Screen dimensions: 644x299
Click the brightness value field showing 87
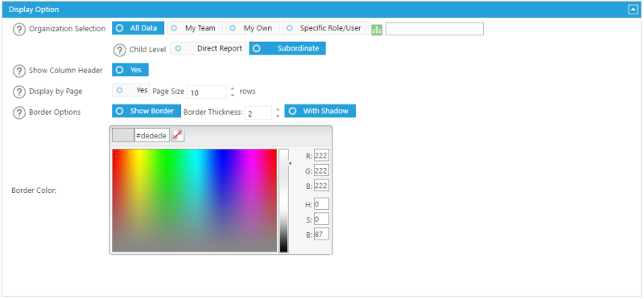tap(321, 234)
